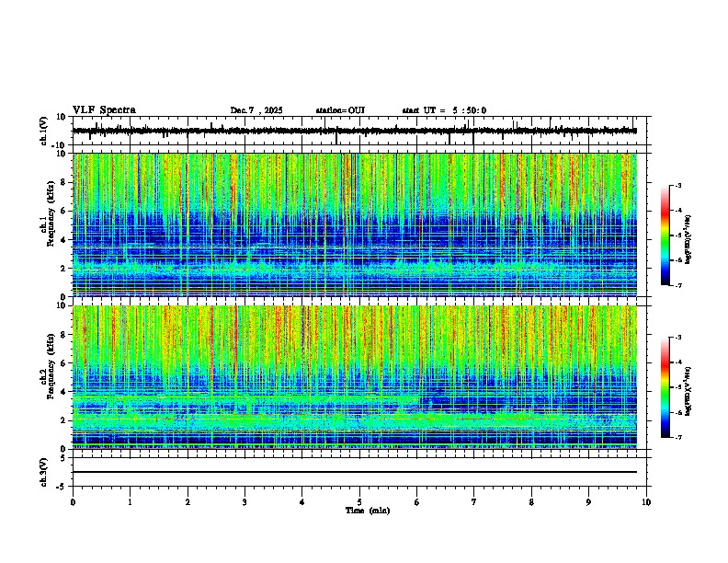This screenshot has height=563, width=728.
Task: Click the "ch.1(V)" y-axis label
Action: [44, 131]
